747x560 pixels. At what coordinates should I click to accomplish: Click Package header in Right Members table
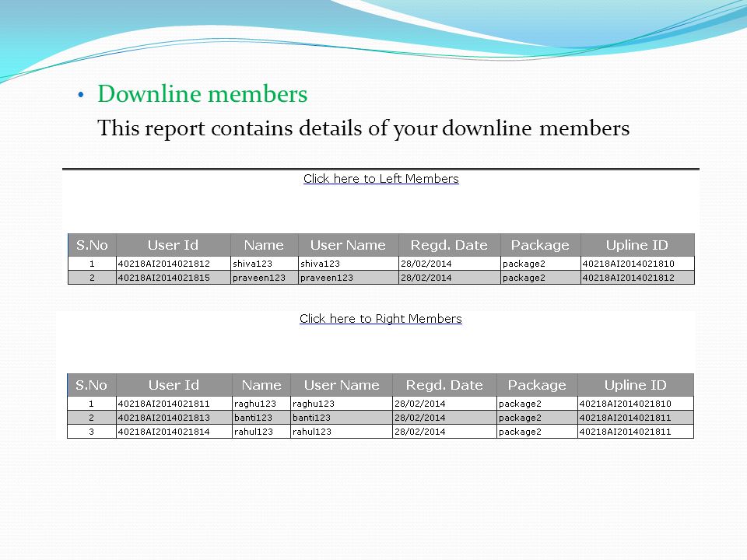coord(537,385)
